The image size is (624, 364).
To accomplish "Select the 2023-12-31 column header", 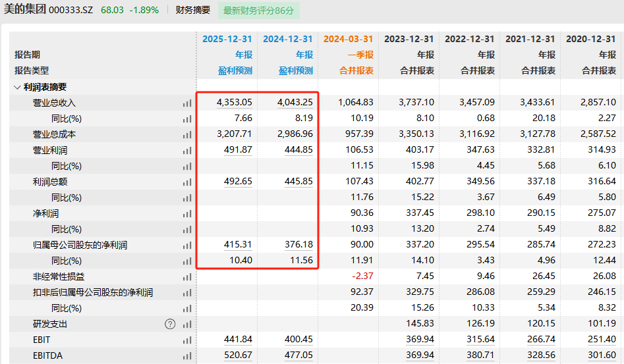I will click(409, 39).
